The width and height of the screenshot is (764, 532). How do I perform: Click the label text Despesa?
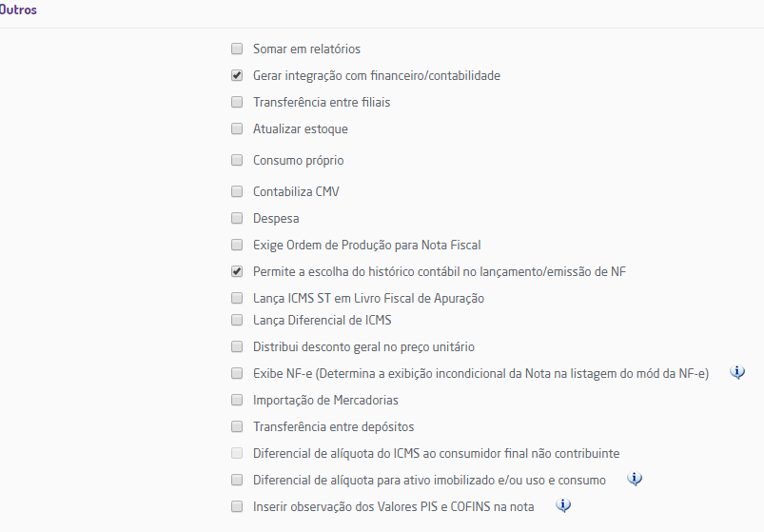pos(276,218)
